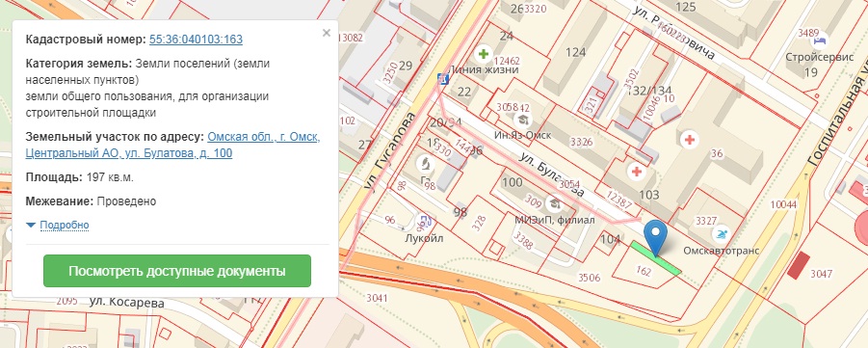Click building number 36

717,154
